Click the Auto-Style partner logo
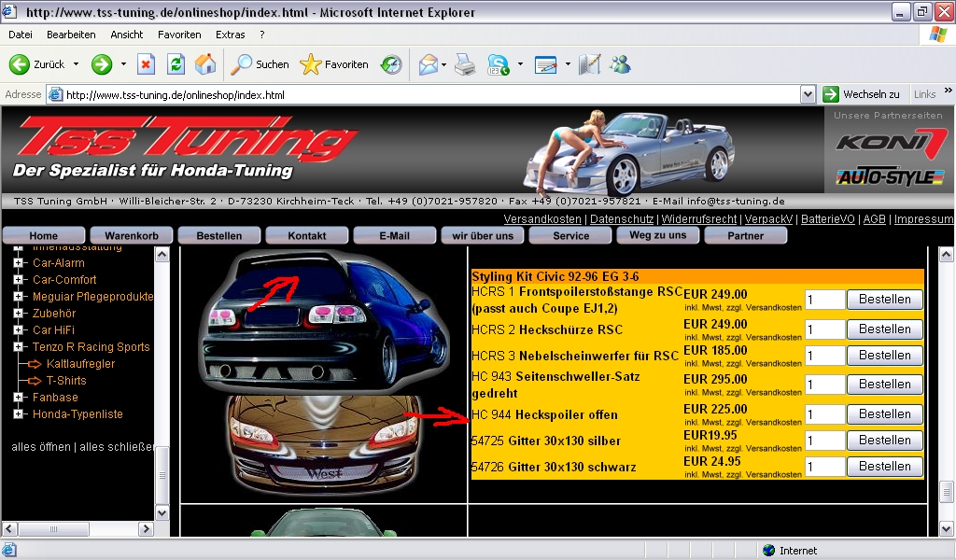The image size is (956, 560). [x=891, y=176]
